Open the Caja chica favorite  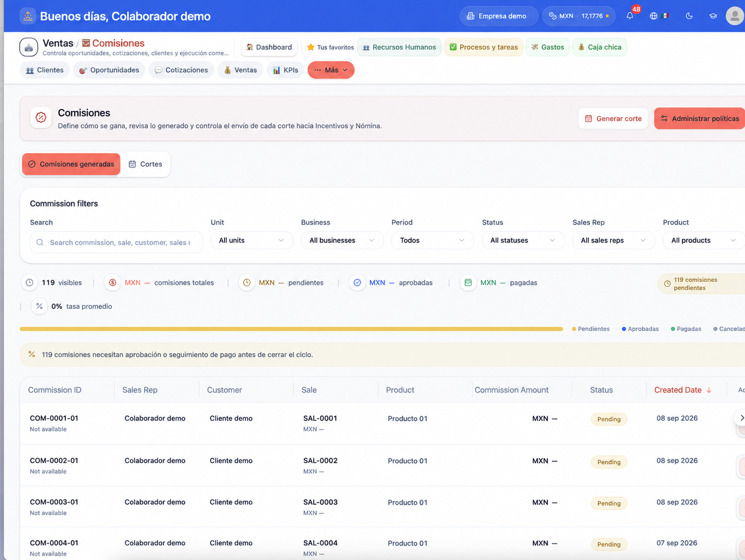click(600, 47)
